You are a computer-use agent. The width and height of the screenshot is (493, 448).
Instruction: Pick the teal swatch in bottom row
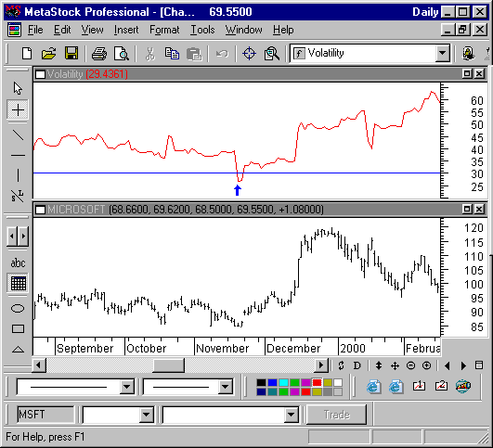(272, 391)
